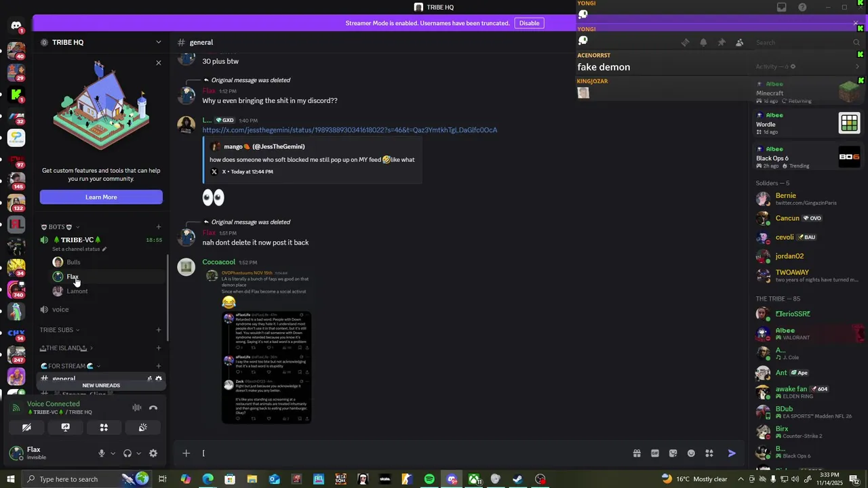The width and height of the screenshot is (868, 488).
Task: Open Windows Start menu
Action: 10,479
